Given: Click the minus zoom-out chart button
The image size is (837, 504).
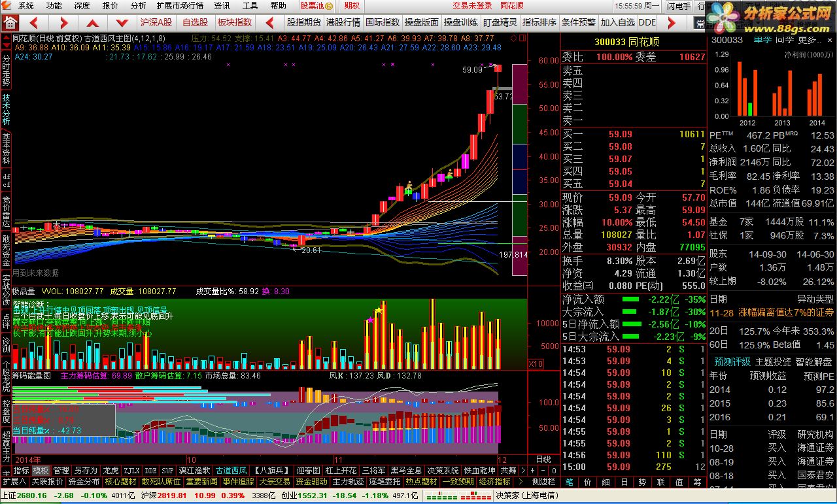Looking at the screenshot, I should pyautogui.click(x=543, y=470).
